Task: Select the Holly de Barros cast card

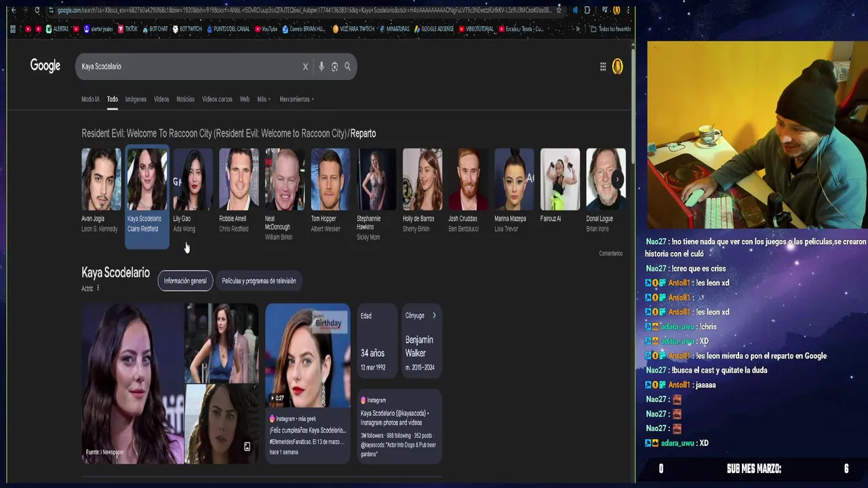Action: coord(422,190)
